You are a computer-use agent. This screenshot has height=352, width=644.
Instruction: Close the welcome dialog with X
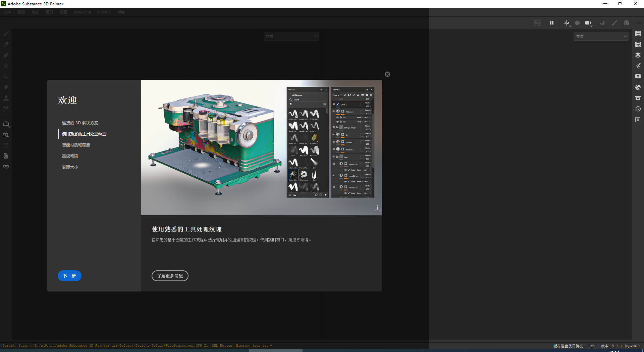coord(387,74)
